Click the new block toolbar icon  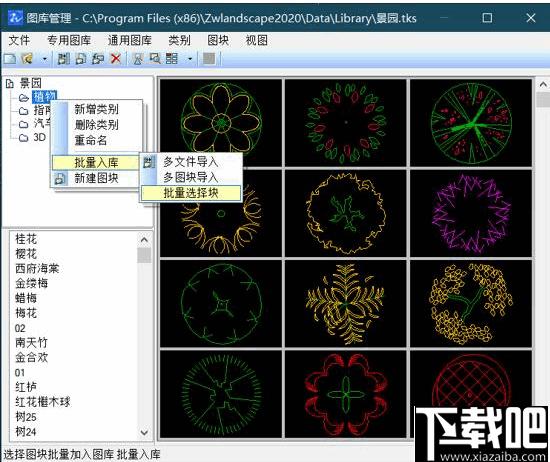click(81, 59)
